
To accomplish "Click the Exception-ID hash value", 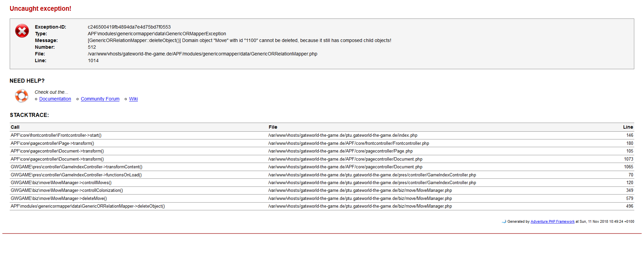I will click(x=129, y=27).
